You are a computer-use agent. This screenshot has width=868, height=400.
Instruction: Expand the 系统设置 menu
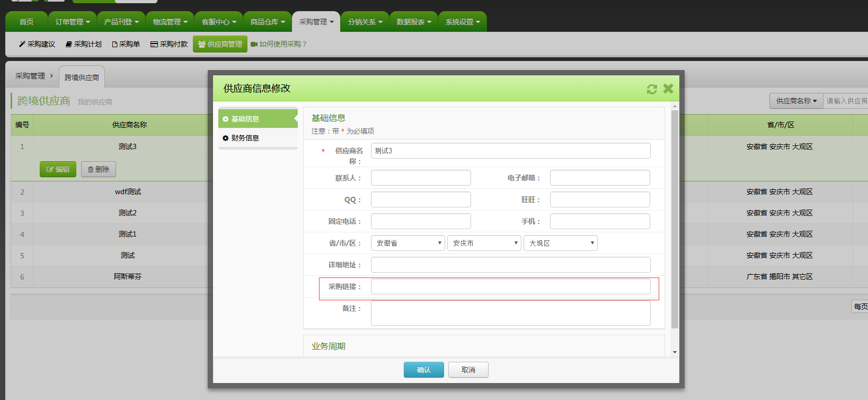[463, 22]
